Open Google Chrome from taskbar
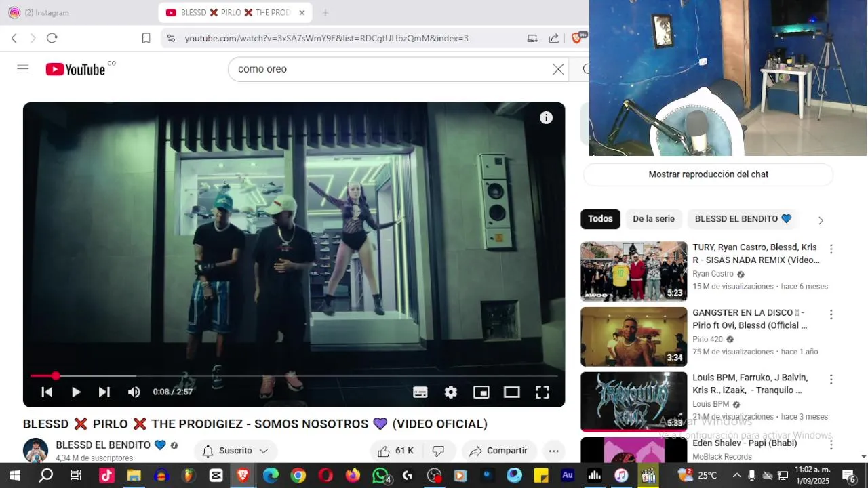 click(x=298, y=476)
